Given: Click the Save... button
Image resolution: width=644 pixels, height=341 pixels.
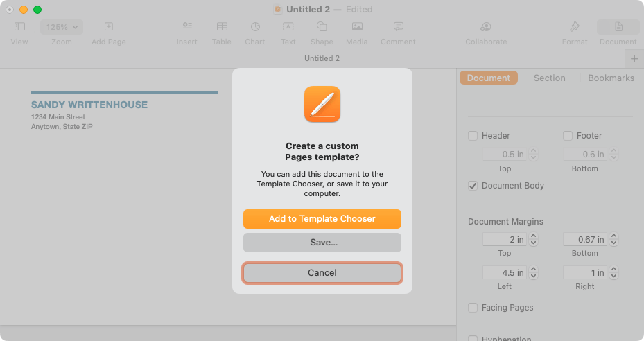Looking at the screenshot, I should pos(322,243).
